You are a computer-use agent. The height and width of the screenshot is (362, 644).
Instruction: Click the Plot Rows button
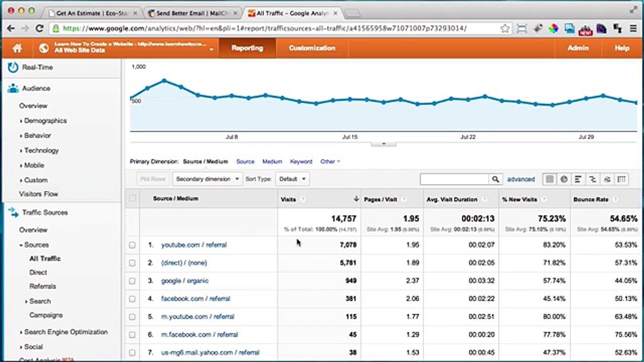152,179
